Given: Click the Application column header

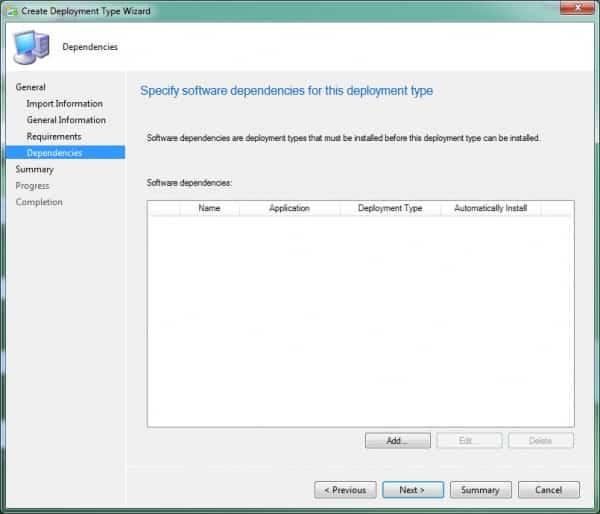Looking at the screenshot, I should (x=289, y=208).
